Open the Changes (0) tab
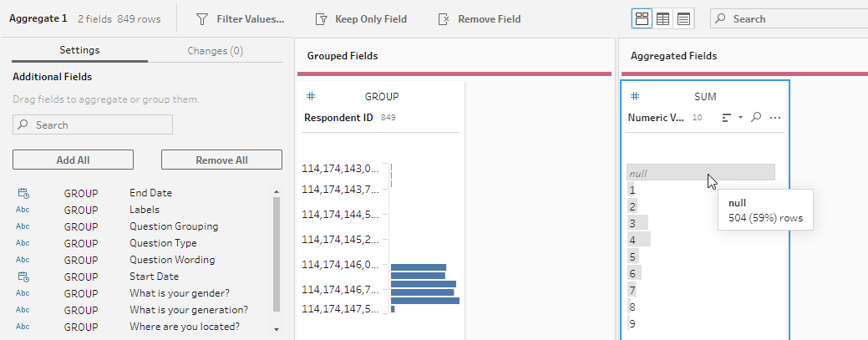The height and width of the screenshot is (340, 868). coord(216,51)
